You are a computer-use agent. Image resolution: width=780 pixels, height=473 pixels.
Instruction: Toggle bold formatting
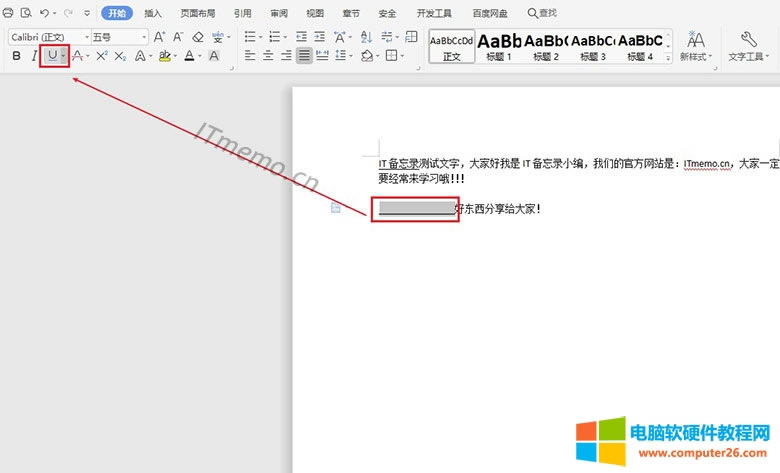[16, 56]
